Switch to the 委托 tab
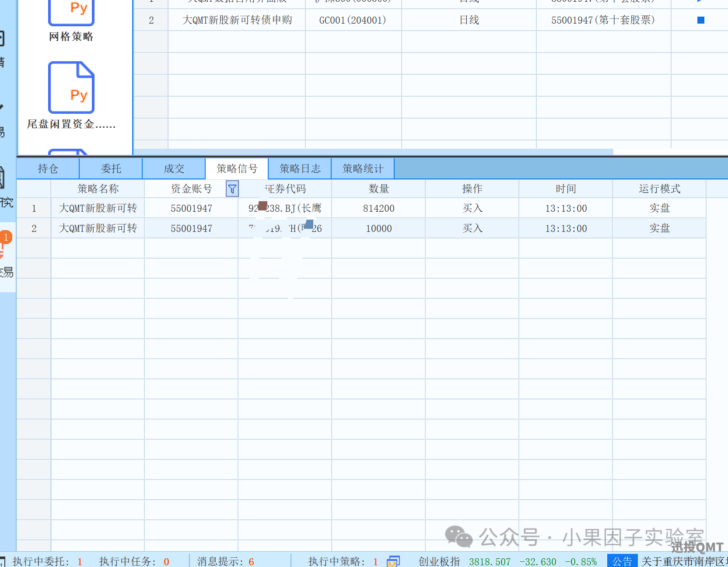The image size is (728, 567). (111, 169)
